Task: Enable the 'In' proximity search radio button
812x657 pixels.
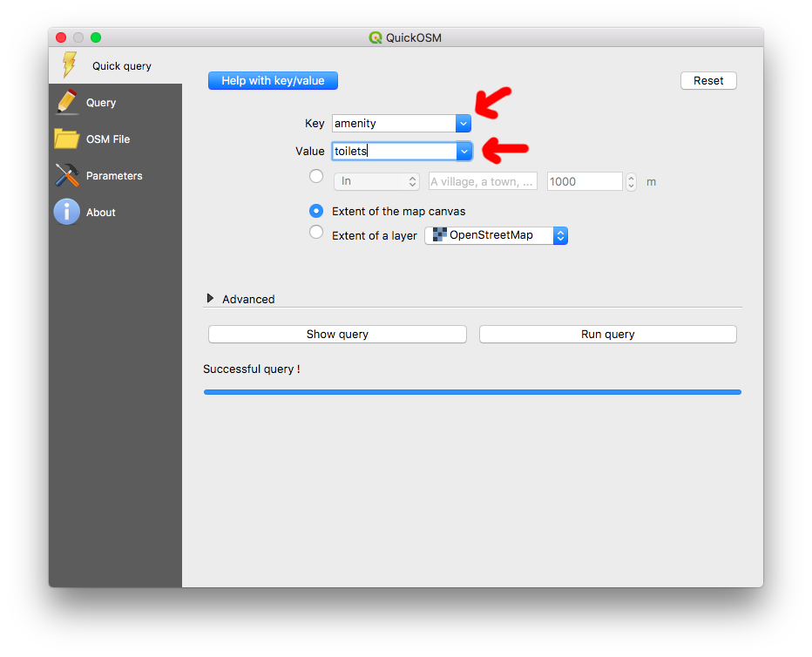Action: coord(315,176)
